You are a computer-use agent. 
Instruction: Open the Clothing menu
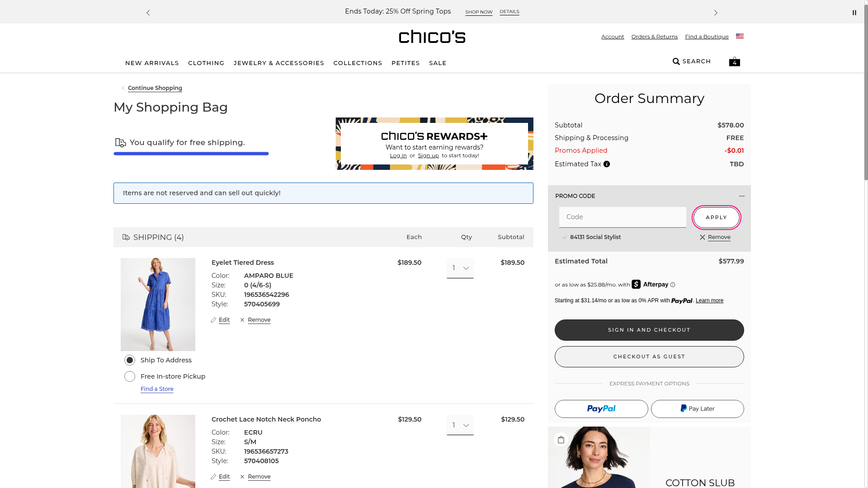(x=206, y=63)
